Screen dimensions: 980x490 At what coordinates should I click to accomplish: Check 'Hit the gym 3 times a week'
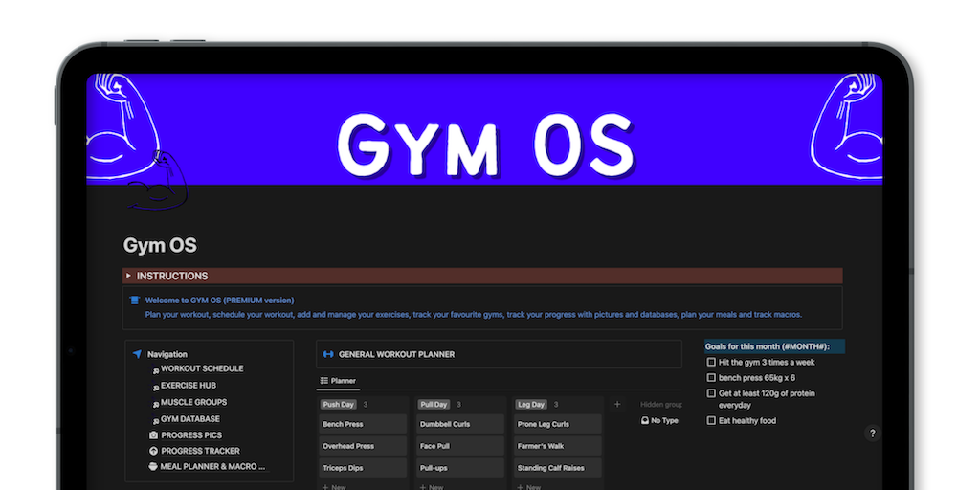[x=711, y=363]
